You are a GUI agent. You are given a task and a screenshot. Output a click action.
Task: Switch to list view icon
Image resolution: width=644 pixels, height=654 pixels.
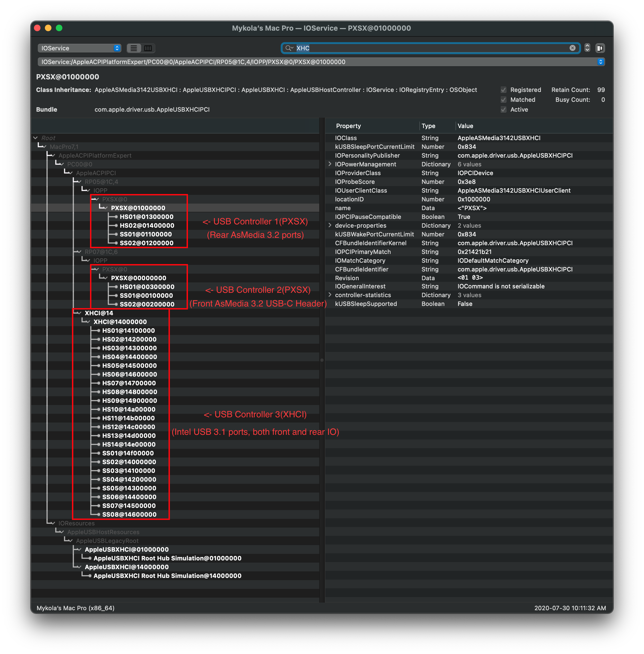coord(134,48)
